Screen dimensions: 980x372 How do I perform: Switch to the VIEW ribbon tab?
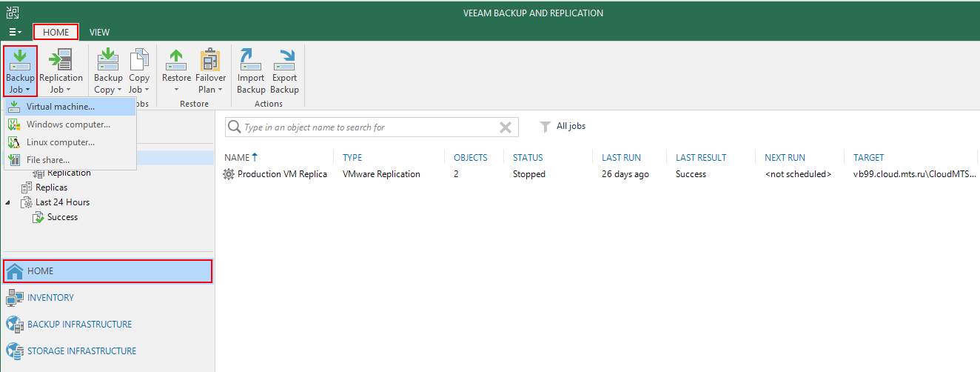(x=99, y=33)
